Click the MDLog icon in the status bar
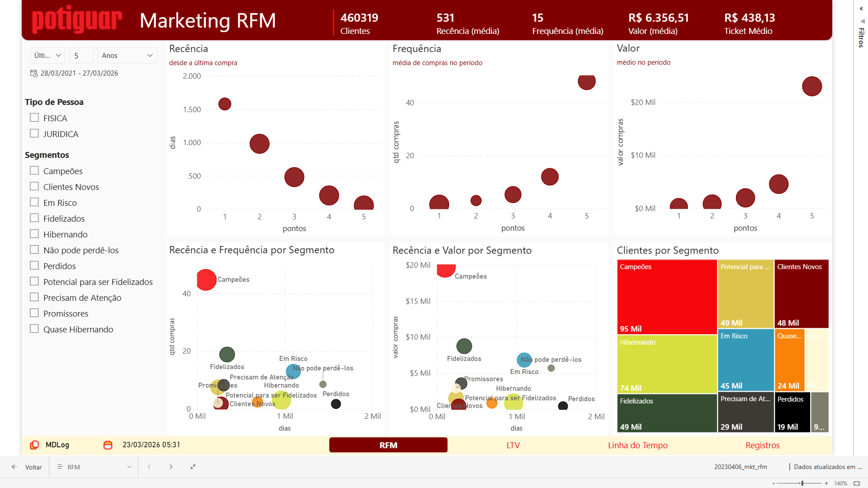 [x=34, y=445]
